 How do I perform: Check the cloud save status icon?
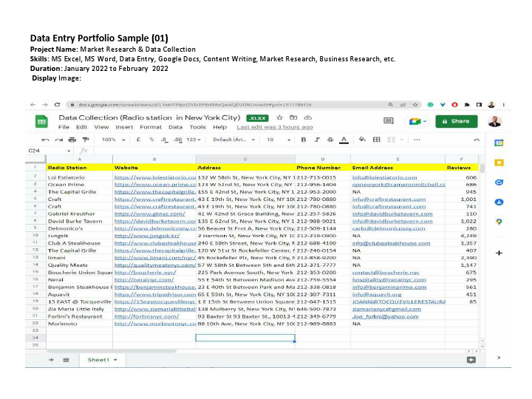pyautogui.click(x=307, y=117)
